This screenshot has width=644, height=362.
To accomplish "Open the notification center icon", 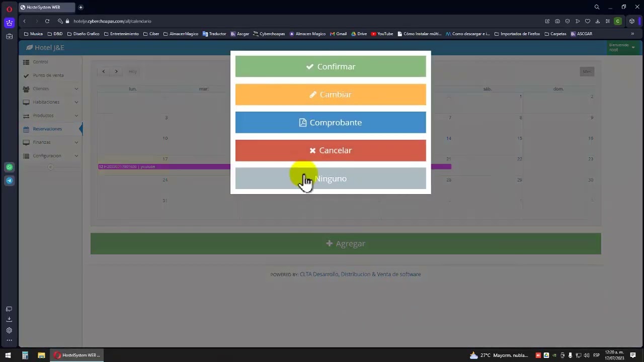I will point(633,355).
